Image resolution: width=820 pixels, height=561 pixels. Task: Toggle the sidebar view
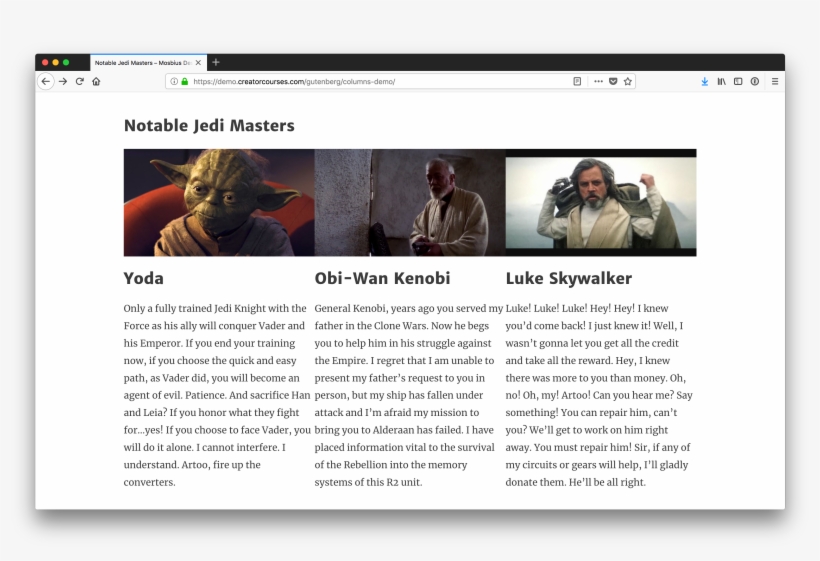[738, 82]
